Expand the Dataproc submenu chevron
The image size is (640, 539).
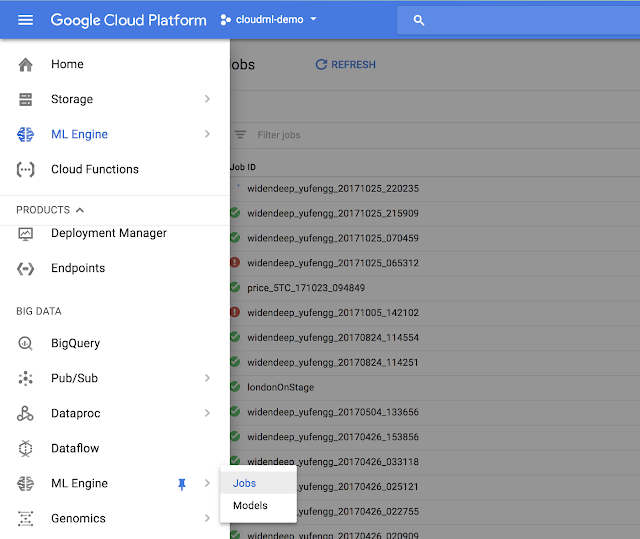pyautogui.click(x=207, y=413)
